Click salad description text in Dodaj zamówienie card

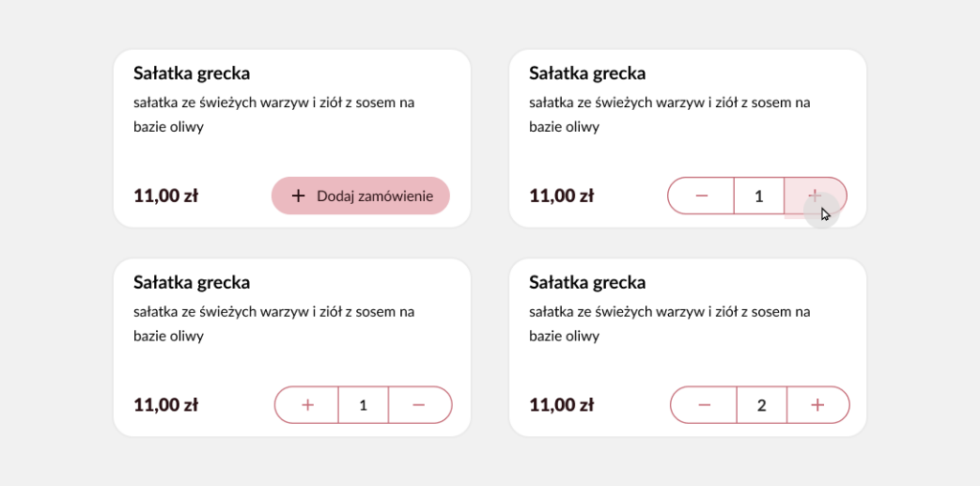pos(274,114)
